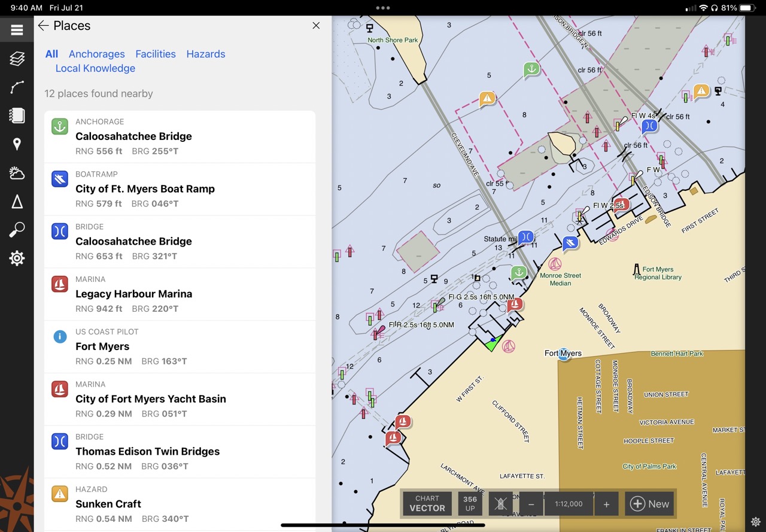Select the routes tool in sidebar
Viewport: 766px width, 532px height.
(x=17, y=87)
